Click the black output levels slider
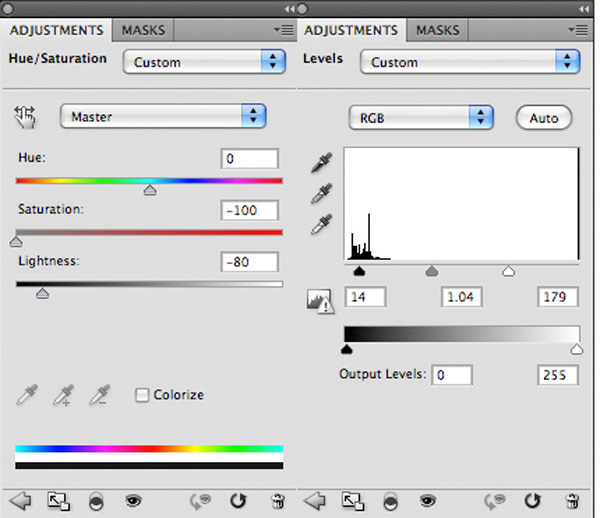The width and height of the screenshot is (600, 518). [346, 349]
